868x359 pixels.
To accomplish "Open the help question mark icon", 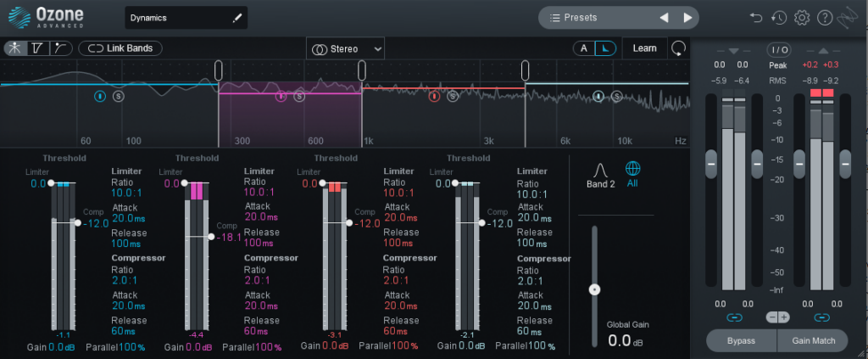I will coord(825,18).
